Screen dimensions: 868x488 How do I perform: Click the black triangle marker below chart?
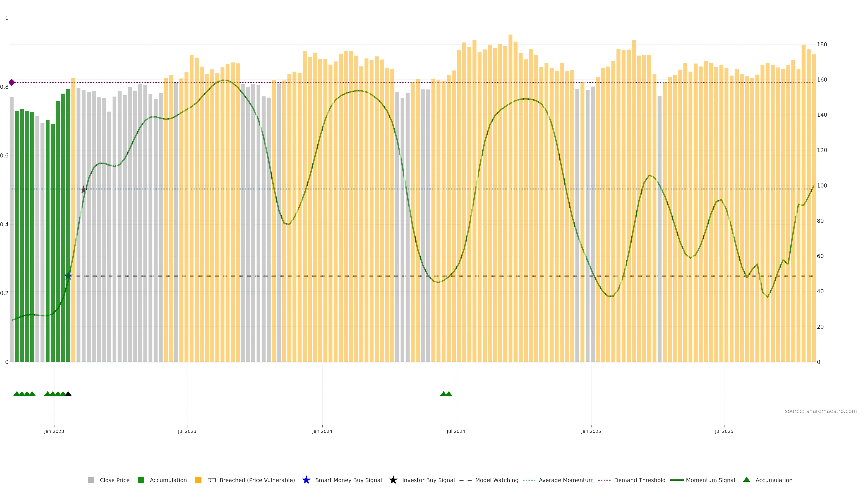click(x=68, y=394)
